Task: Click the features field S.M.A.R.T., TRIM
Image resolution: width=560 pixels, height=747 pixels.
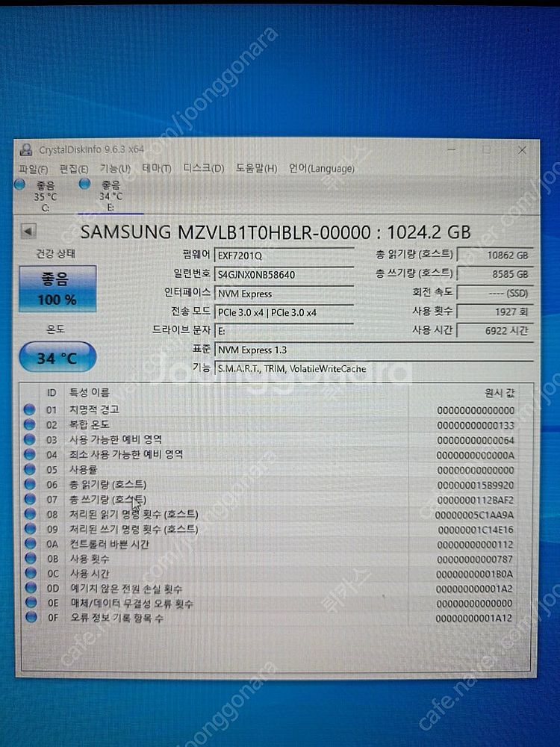Action: pos(374,369)
